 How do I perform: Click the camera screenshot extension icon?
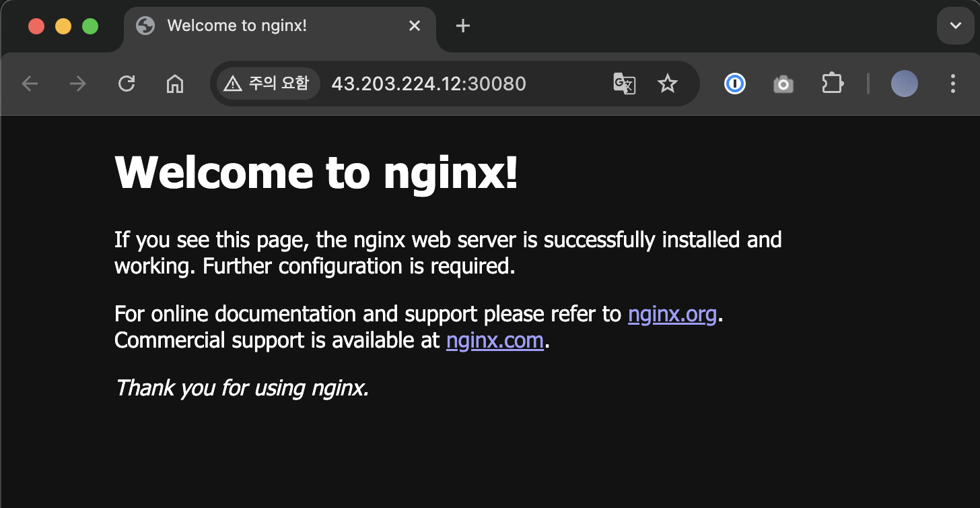pos(783,84)
